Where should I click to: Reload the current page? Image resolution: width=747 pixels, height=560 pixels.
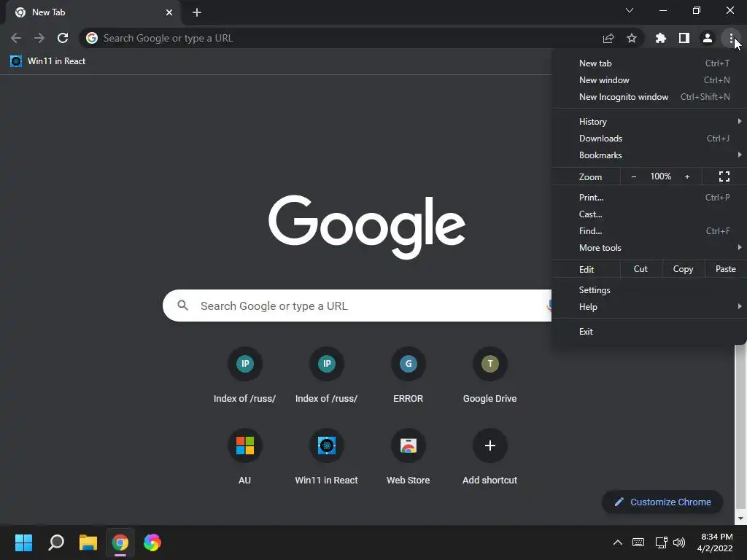coord(63,38)
